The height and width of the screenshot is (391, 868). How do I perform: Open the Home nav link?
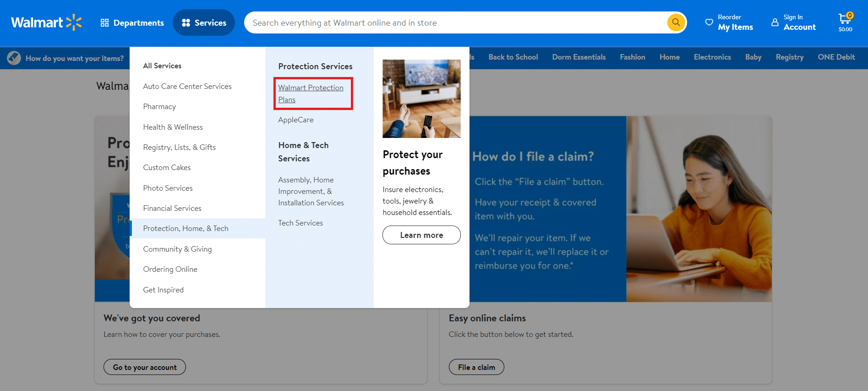(670, 57)
